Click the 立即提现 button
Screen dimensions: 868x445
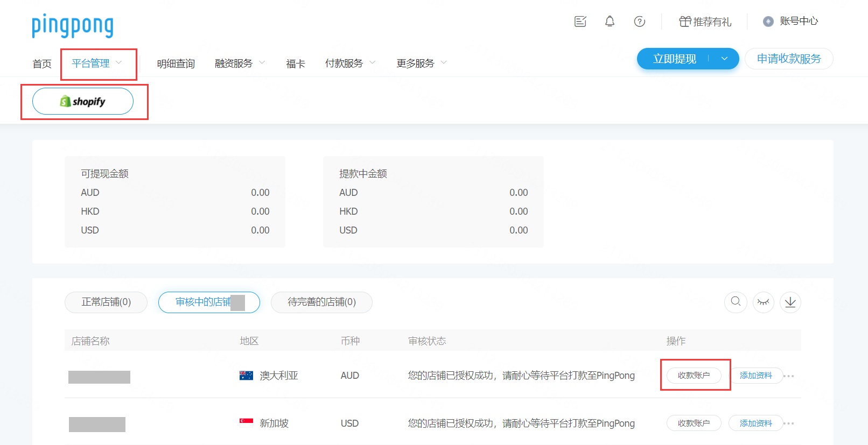pos(675,59)
